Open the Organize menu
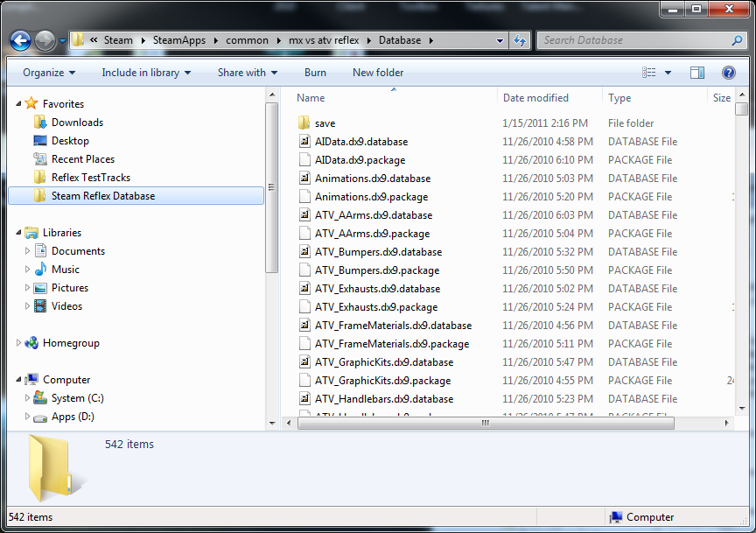 (x=46, y=72)
